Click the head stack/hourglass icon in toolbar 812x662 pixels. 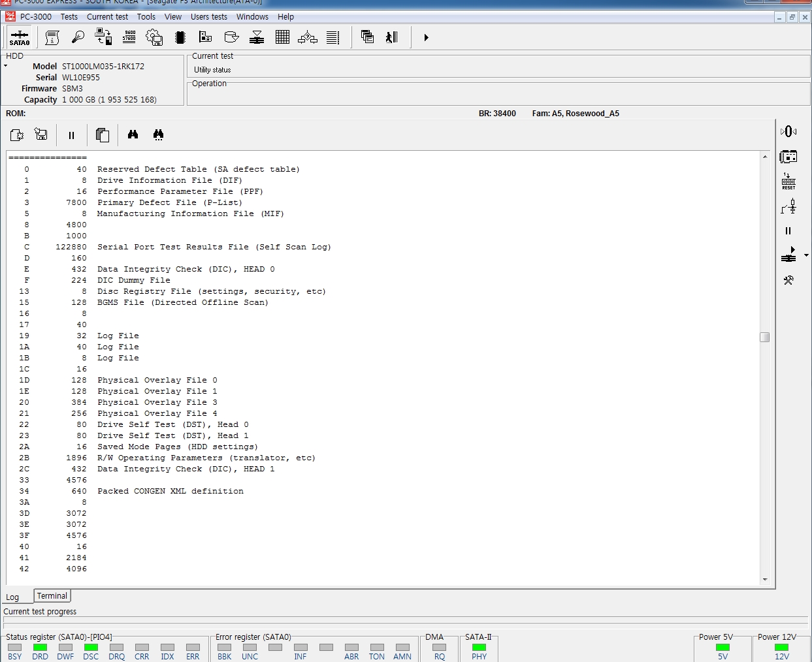tap(257, 38)
